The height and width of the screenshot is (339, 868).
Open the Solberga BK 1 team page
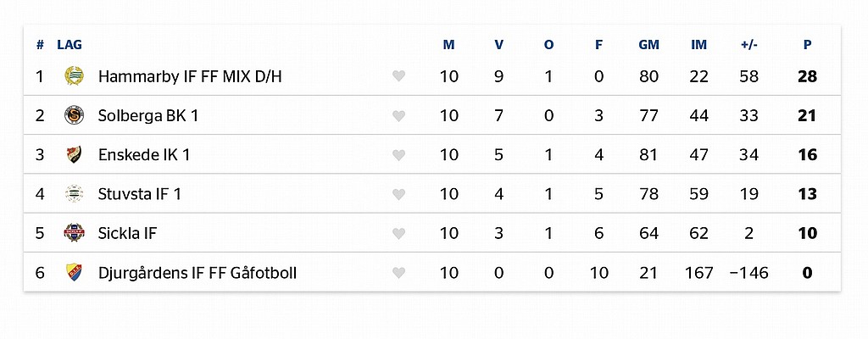click(x=147, y=116)
